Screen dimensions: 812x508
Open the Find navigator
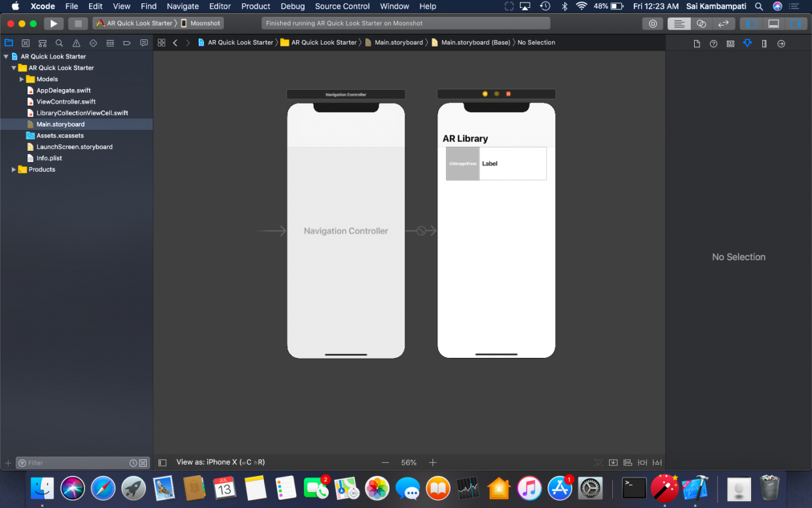coord(60,43)
